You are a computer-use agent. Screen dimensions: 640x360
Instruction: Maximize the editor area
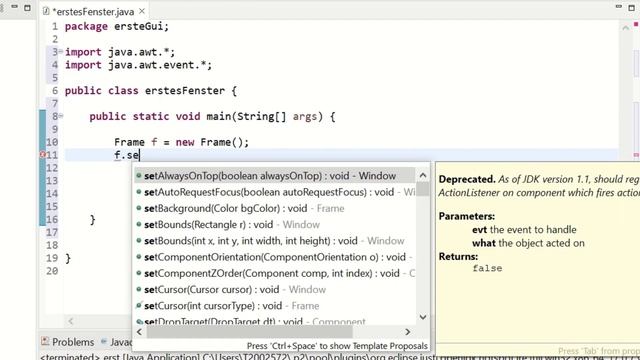point(632,7)
